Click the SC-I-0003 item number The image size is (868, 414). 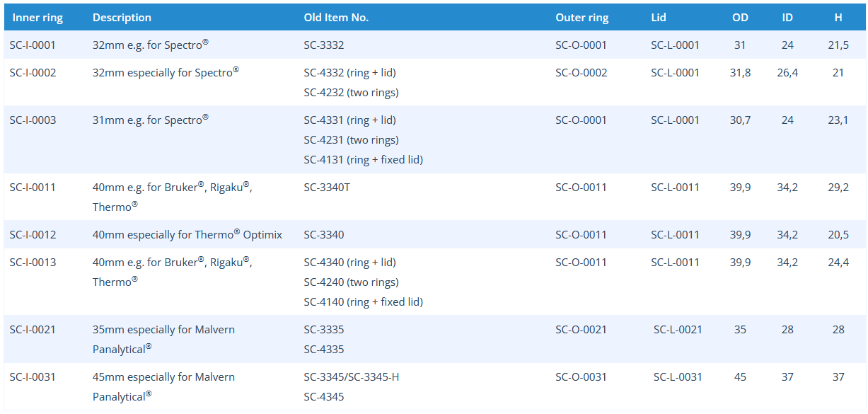[x=33, y=120]
